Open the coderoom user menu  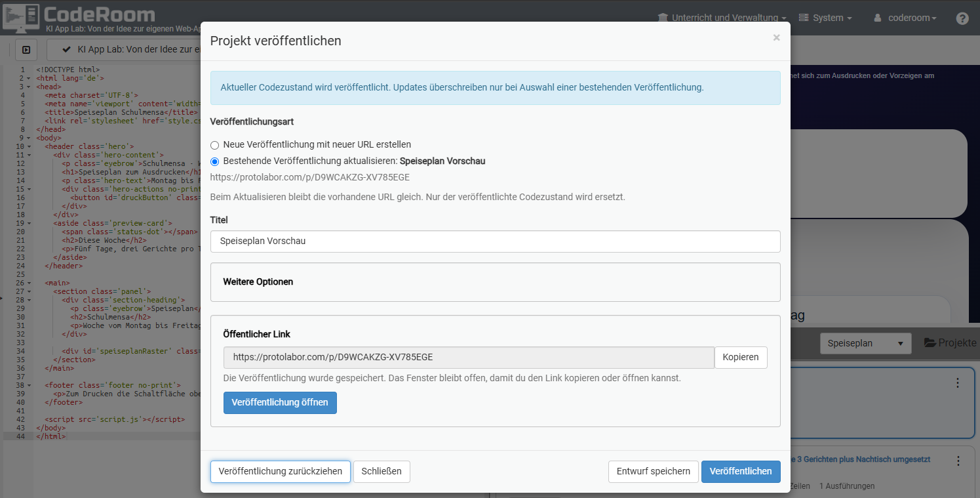[x=905, y=18]
